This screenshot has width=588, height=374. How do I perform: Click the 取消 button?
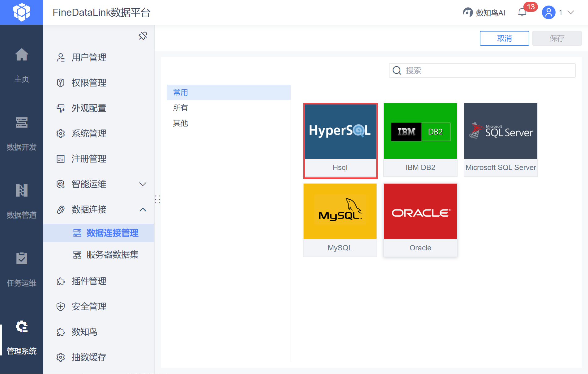pyautogui.click(x=504, y=38)
